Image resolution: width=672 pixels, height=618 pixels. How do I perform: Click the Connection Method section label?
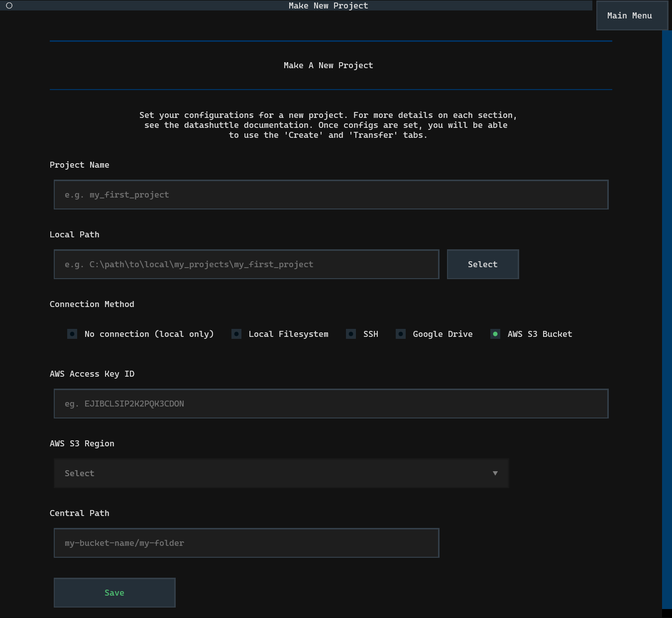(92, 304)
